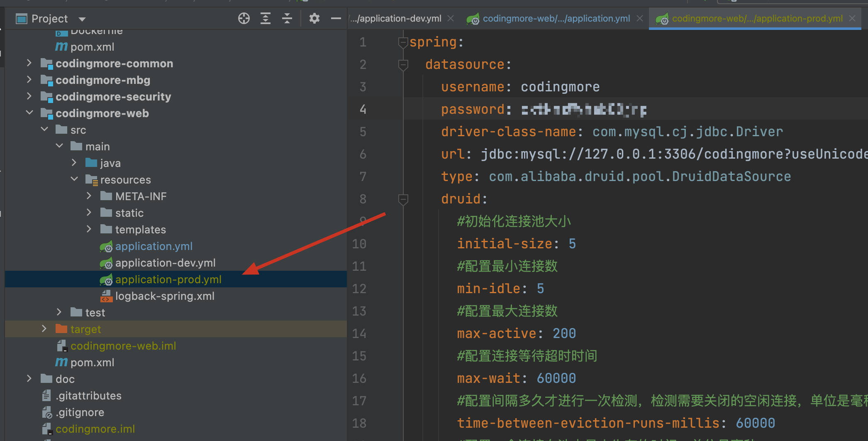The image size is (868, 441).
Task: Select the .gitignore file
Action: tap(80, 412)
